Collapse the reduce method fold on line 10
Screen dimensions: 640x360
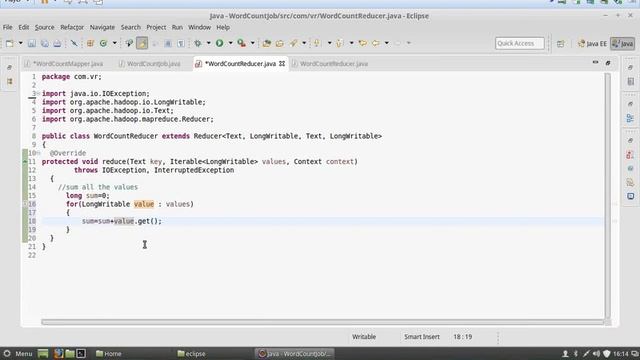[x=39, y=153]
